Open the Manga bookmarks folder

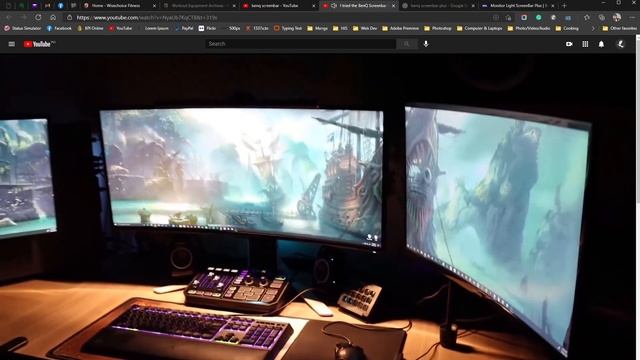(x=318, y=28)
